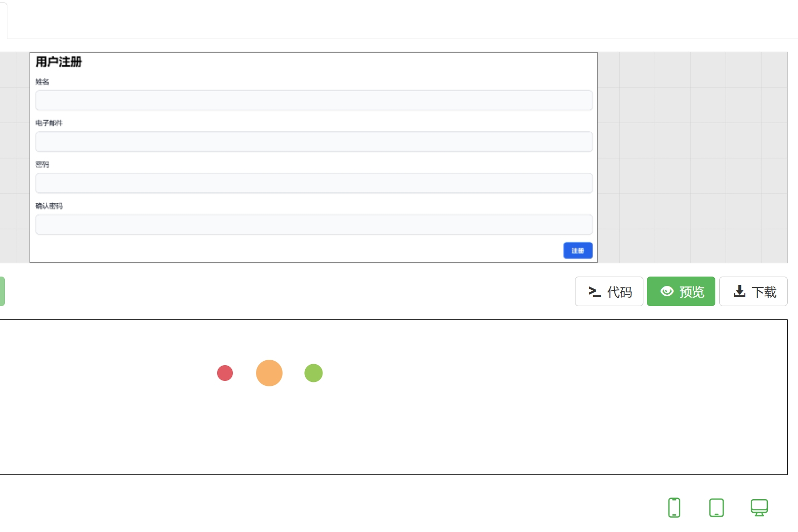This screenshot has width=798, height=532.
Task: Click the green loading dot
Action: point(314,373)
